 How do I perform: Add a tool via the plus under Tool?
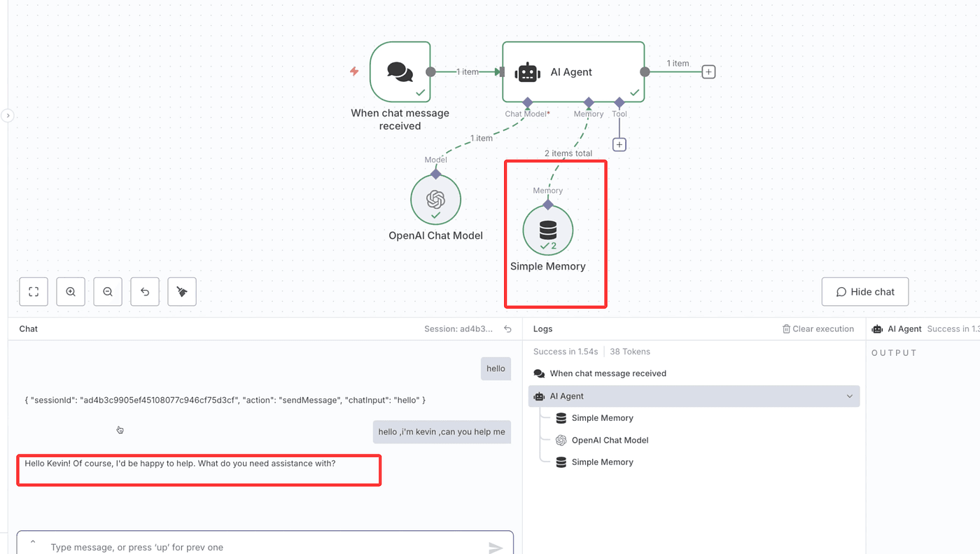[619, 145]
